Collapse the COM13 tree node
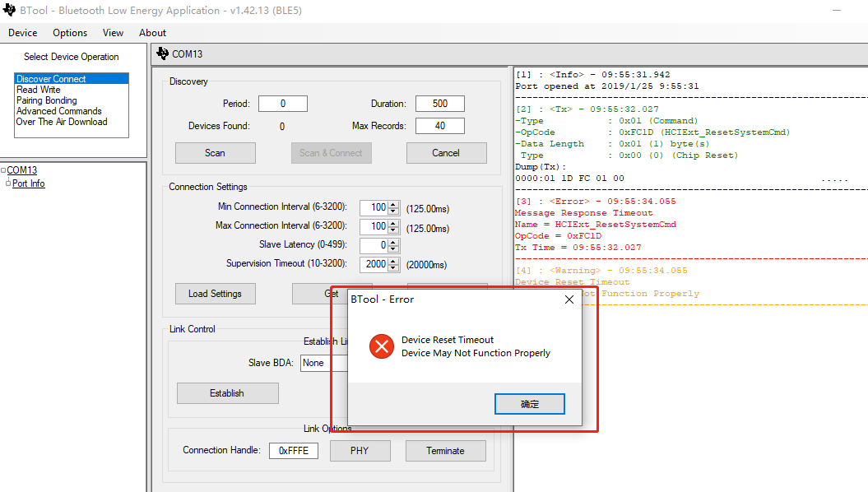 3,170
